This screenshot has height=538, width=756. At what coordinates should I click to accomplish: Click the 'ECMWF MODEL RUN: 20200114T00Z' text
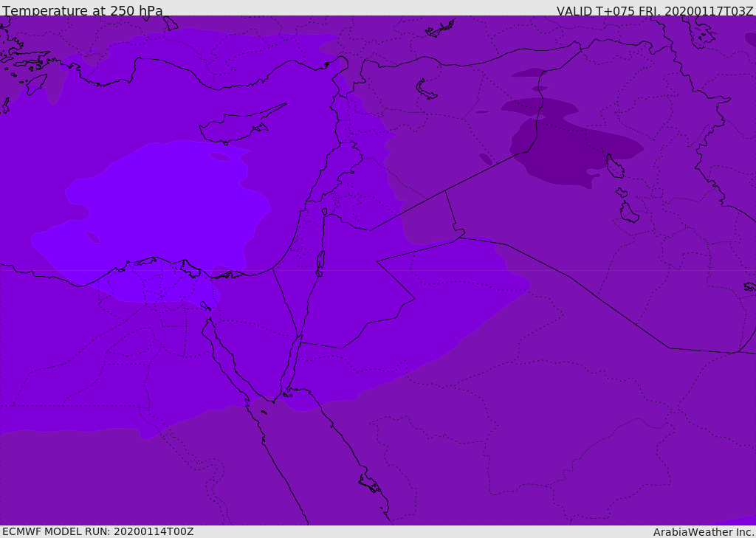98,531
